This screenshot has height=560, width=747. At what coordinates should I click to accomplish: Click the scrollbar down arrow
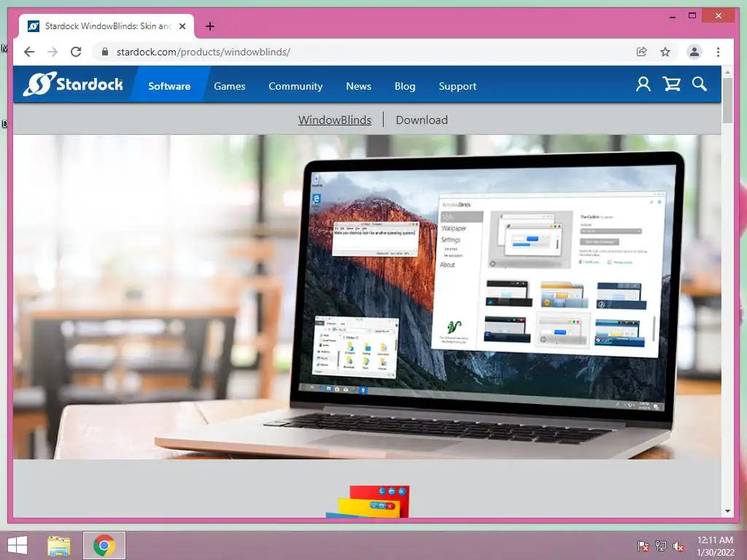[727, 511]
